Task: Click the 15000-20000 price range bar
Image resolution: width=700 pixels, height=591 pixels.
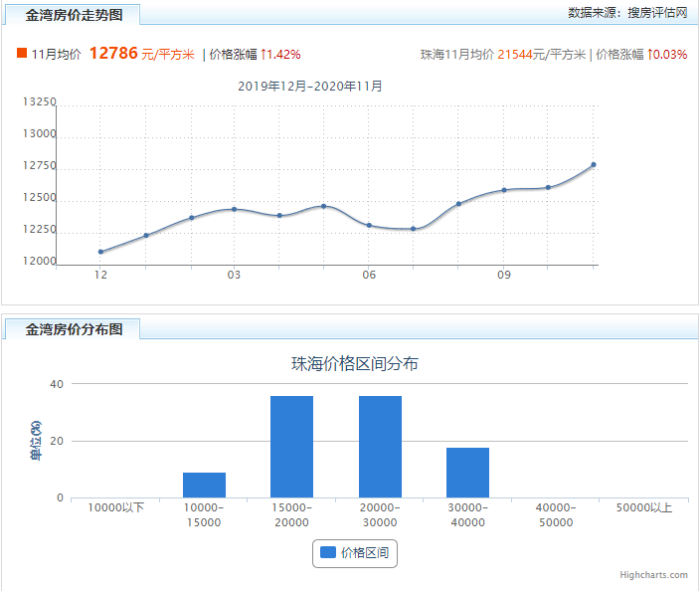Action: [291, 447]
